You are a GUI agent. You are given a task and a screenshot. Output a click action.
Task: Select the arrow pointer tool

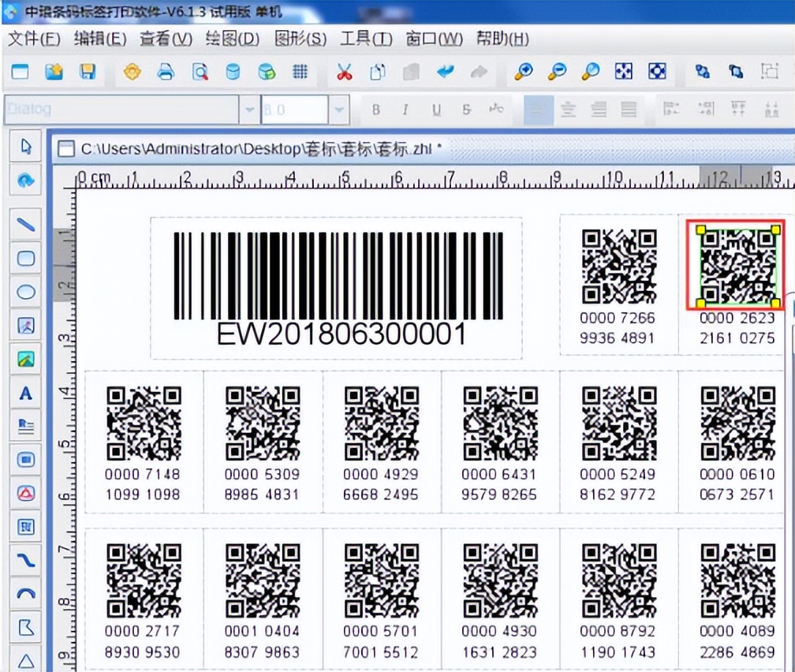tap(26, 147)
